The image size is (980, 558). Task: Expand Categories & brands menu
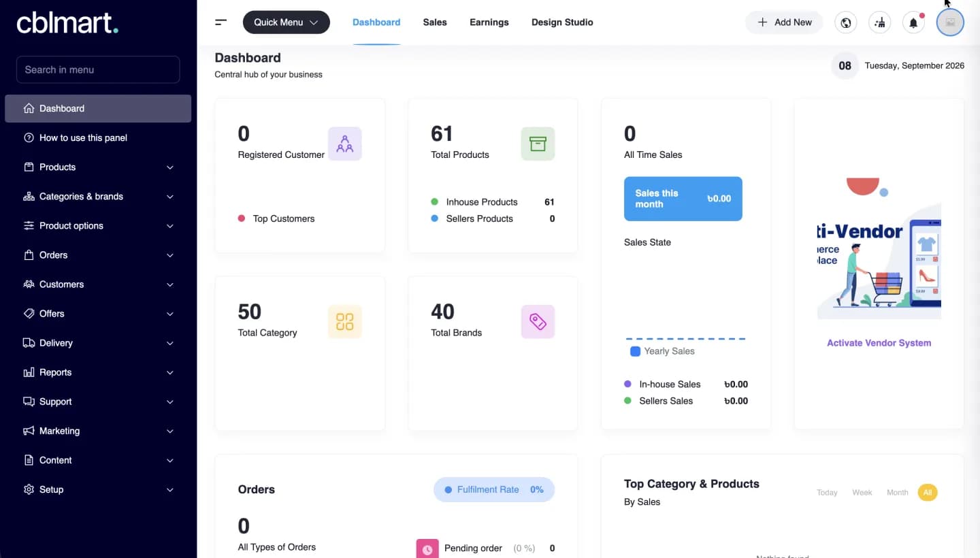[x=98, y=197]
